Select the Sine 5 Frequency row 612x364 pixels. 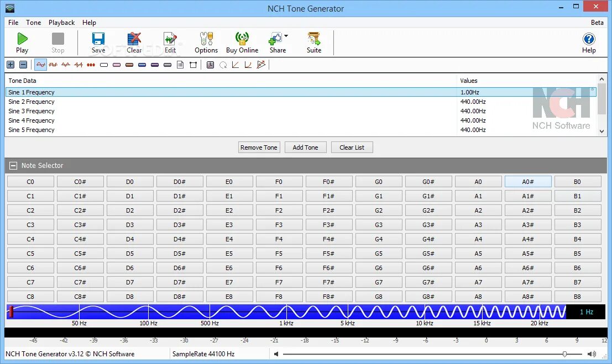(x=301, y=129)
